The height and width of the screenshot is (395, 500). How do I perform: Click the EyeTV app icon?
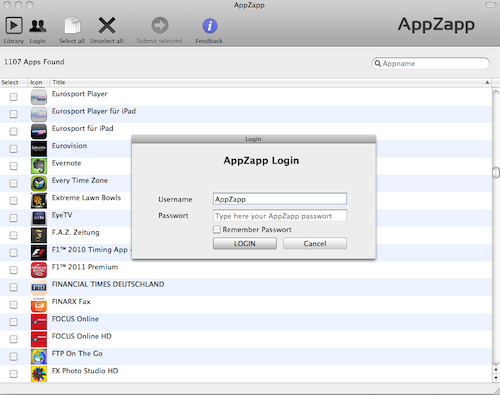[39, 218]
